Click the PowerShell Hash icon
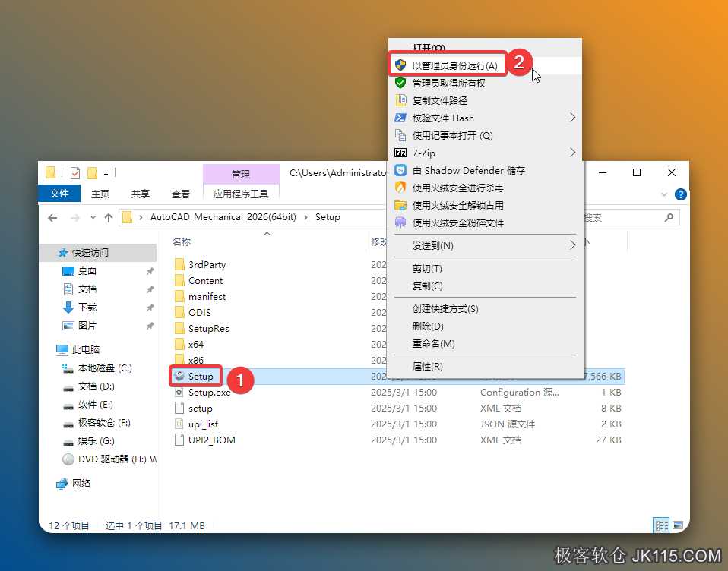 click(x=400, y=118)
